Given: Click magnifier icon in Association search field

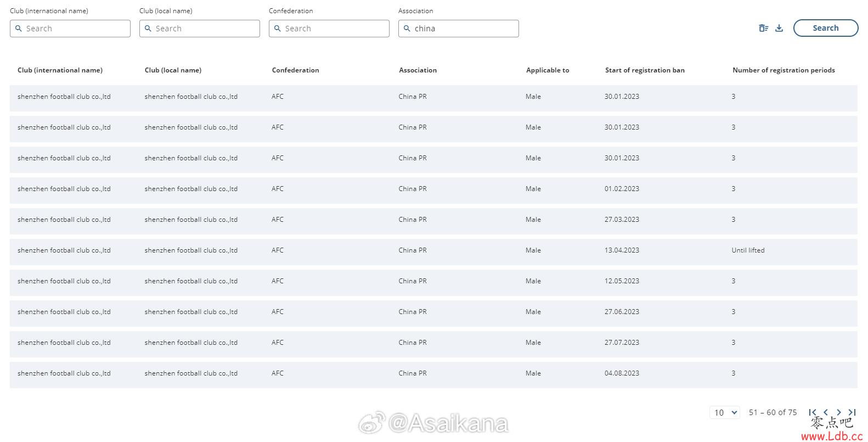Looking at the screenshot, I should (407, 29).
